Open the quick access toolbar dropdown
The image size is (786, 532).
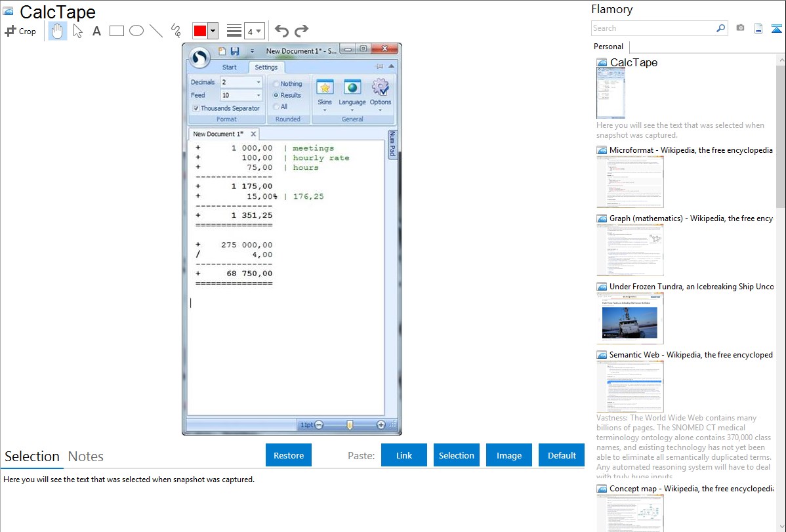point(252,51)
